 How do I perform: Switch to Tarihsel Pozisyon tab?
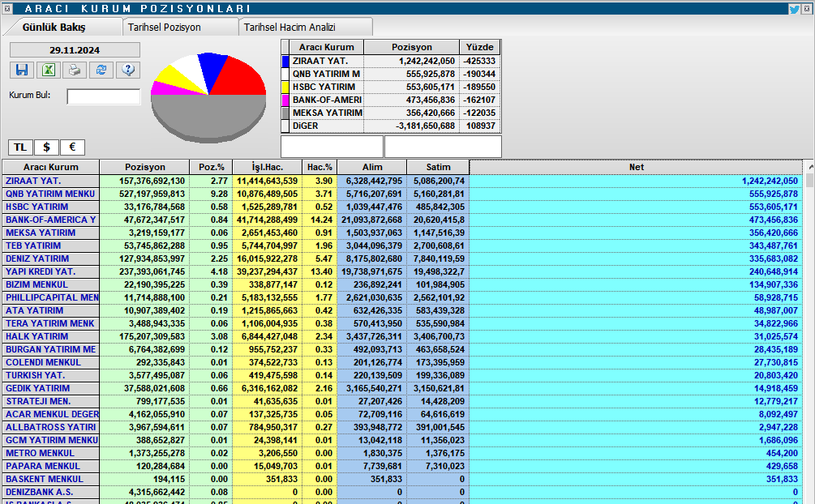pyautogui.click(x=165, y=27)
